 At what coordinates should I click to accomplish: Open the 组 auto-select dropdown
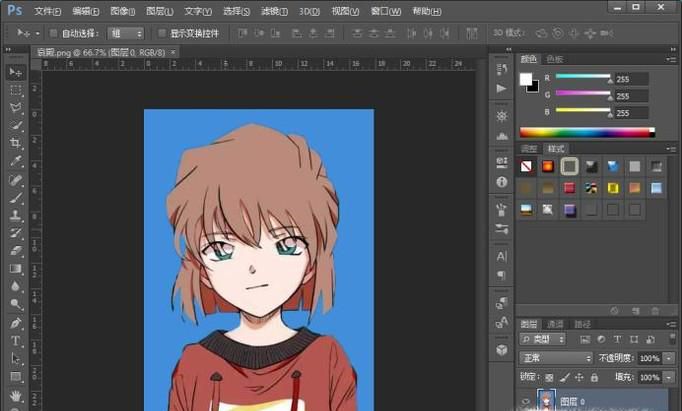pyautogui.click(x=126, y=33)
